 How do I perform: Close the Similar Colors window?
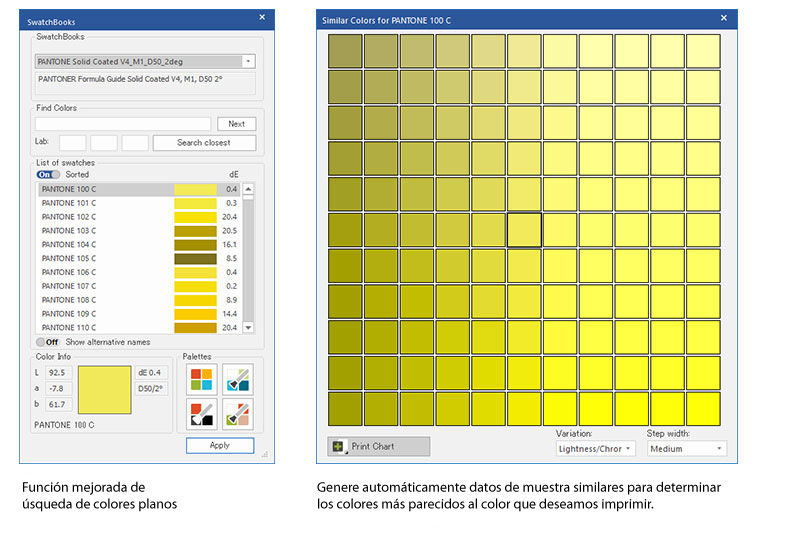(x=725, y=18)
